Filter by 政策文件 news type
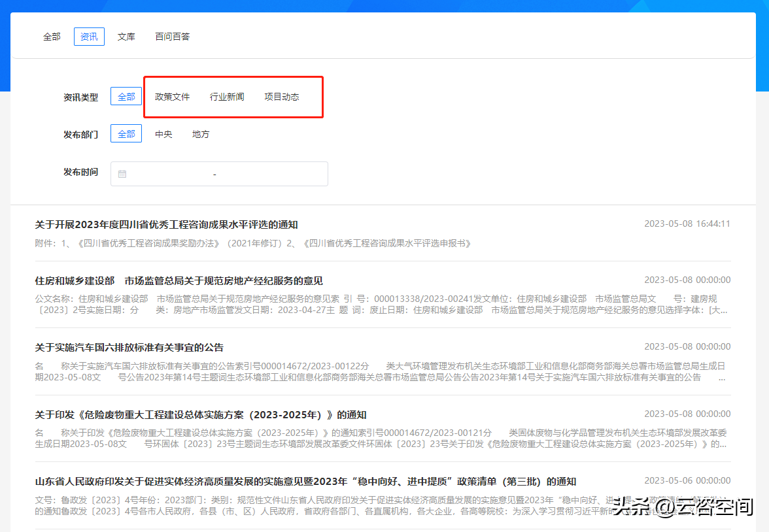Viewport: 769px width, 532px height. click(172, 95)
